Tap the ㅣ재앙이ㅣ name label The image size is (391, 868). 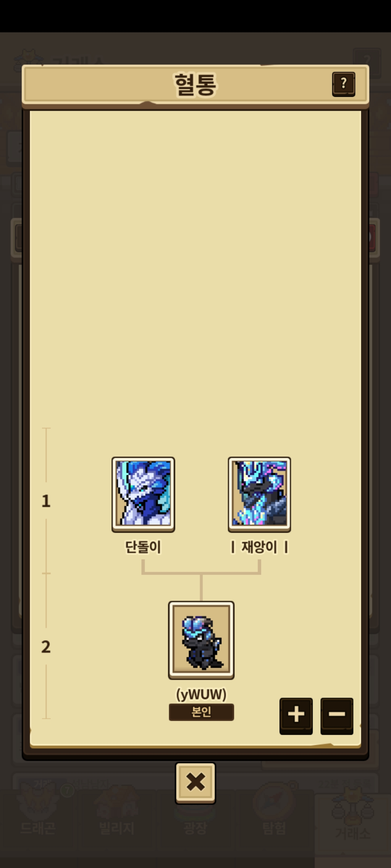259,547
